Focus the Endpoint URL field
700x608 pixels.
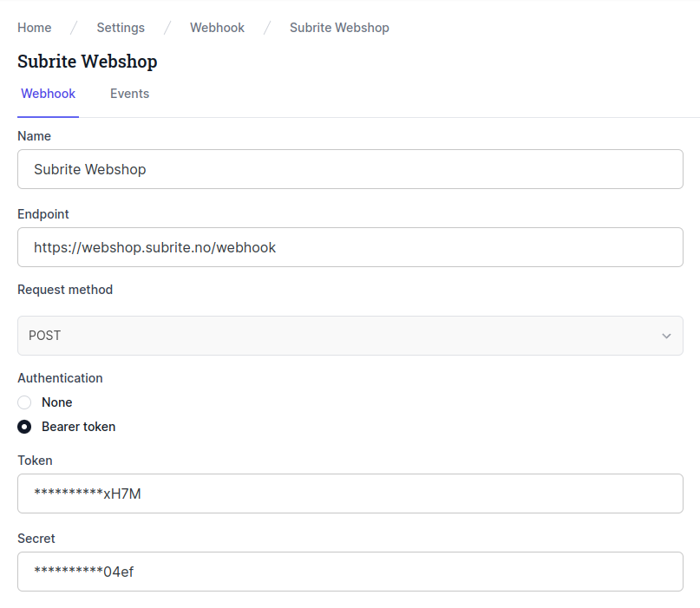pyautogui.click(x=350, y=247)
